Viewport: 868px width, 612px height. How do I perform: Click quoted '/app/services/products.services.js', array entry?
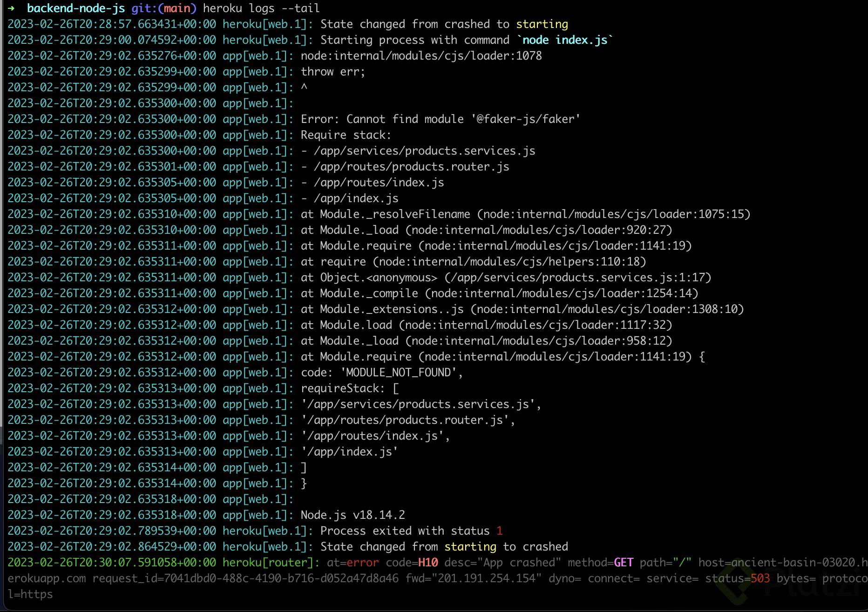tap(421, 404)
